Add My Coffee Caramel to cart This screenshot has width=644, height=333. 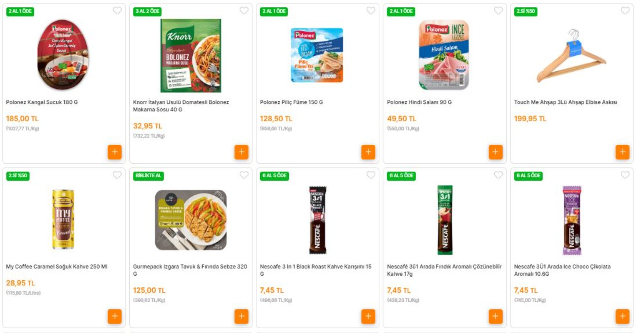(x=115, y=316)
